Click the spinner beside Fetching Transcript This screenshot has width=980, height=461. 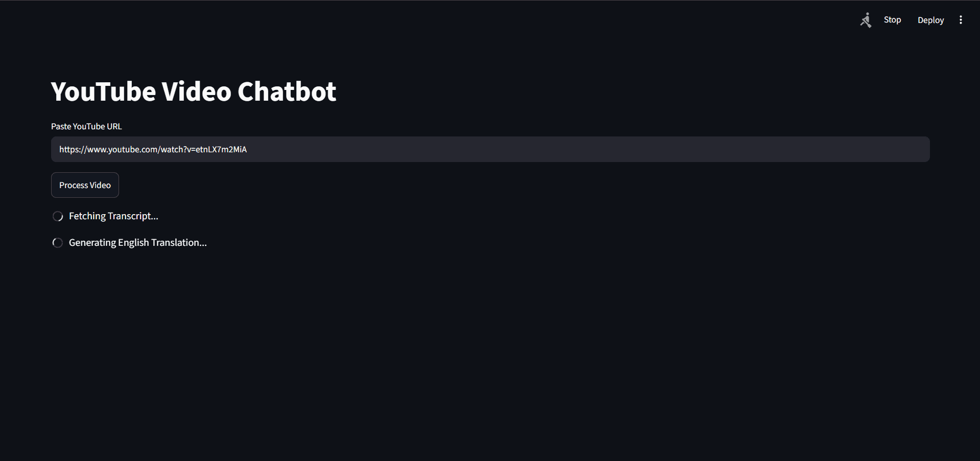click(58, 216)
